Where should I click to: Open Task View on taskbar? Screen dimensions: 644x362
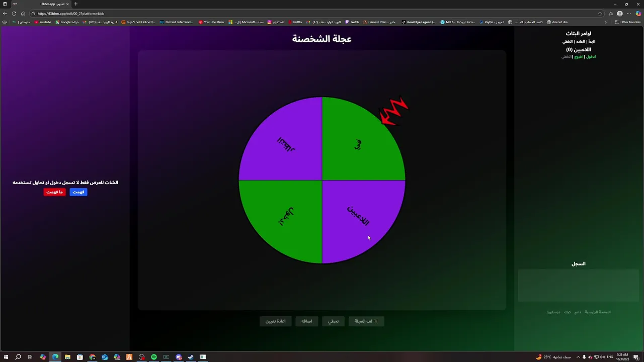30,357
